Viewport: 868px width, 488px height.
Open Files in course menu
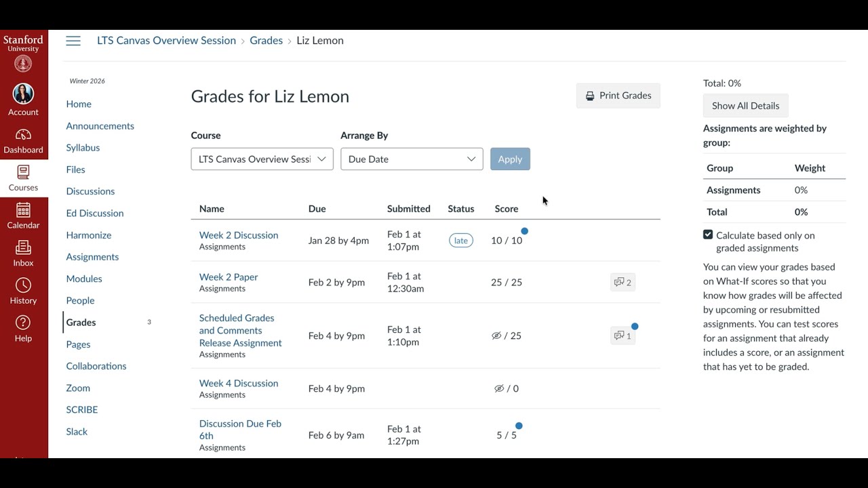[75, 169]
